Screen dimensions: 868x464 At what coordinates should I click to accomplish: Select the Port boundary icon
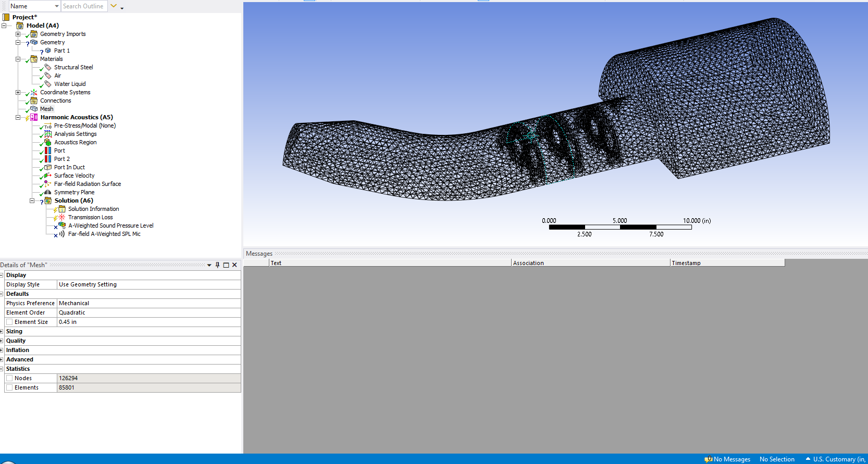click(48, 151)
